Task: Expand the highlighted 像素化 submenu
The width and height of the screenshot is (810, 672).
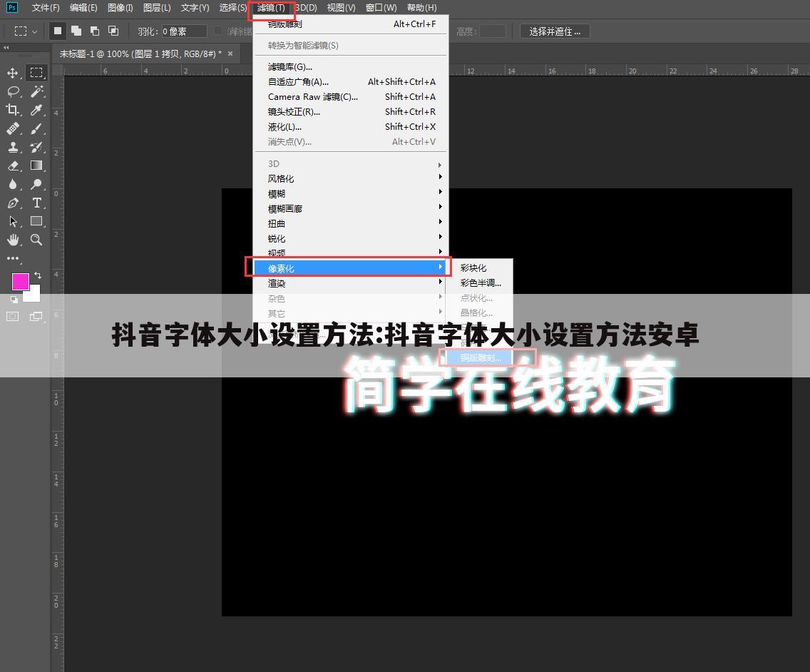Action: 351,268
